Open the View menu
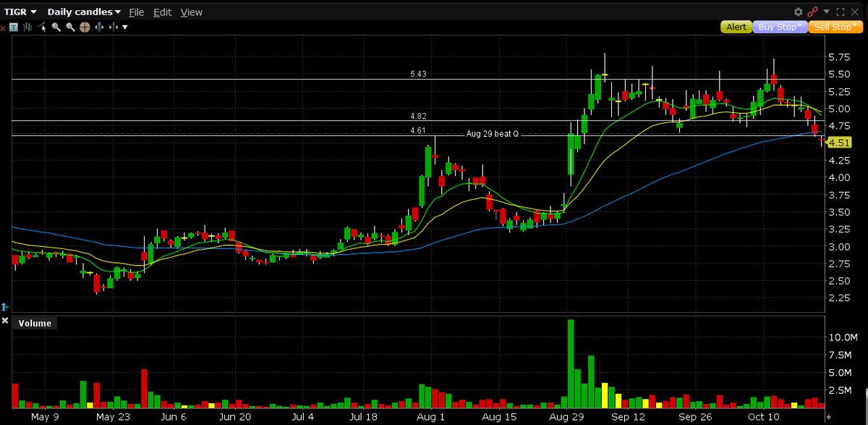 coord(191,12)
